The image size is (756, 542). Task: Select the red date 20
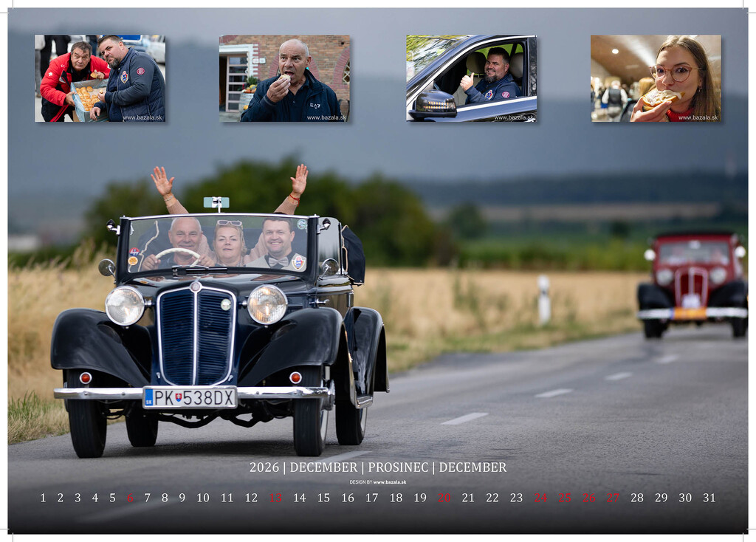(x=444, y=498)
